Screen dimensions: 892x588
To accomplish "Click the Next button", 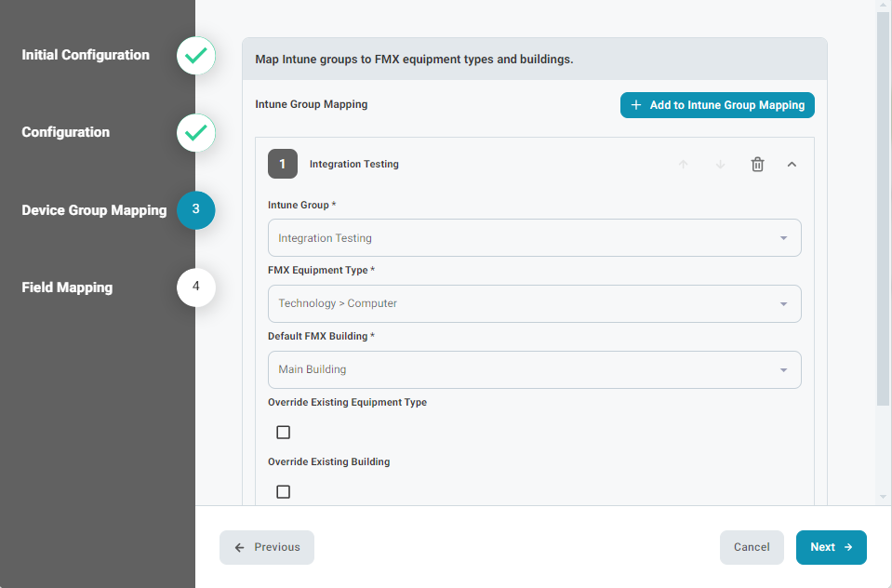I will pos(832,548).
